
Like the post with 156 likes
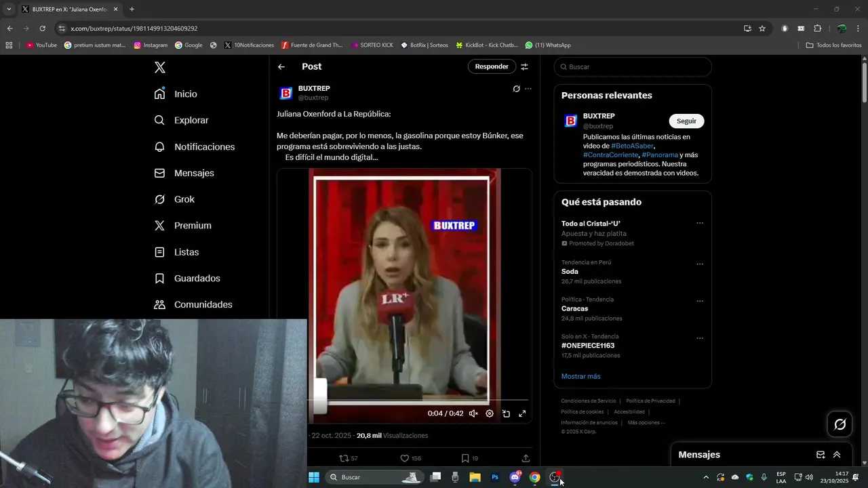(x=410, y=458)
